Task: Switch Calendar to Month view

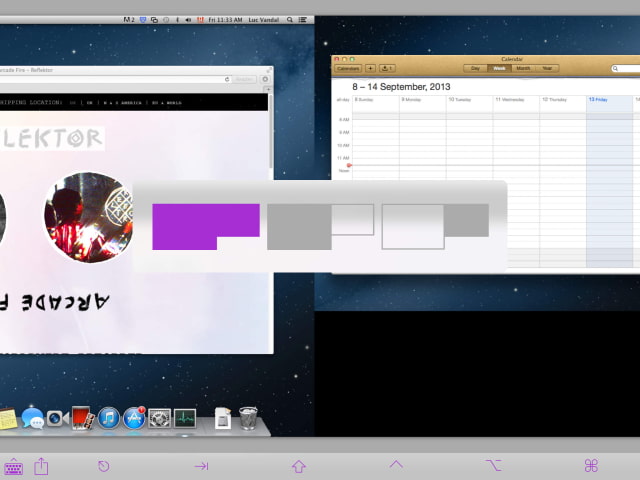Action: click(523, 68)
